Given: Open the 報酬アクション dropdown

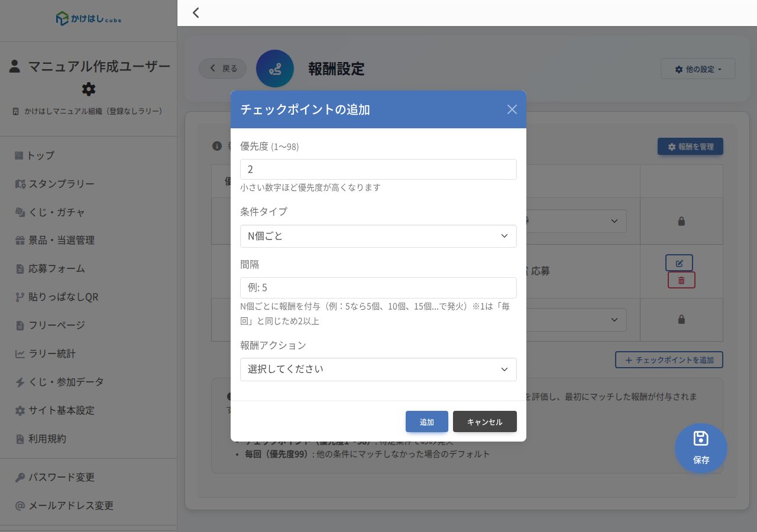Looking at the screenshot, I should [378, 369].
